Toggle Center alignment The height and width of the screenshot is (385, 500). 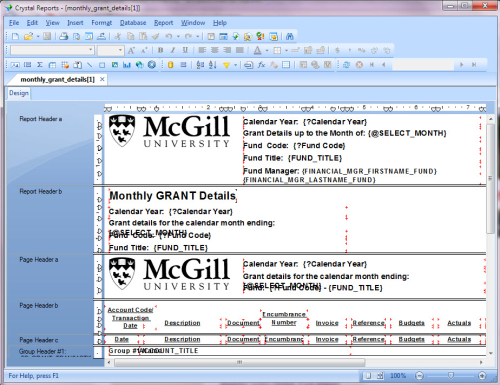pos(215,50)
